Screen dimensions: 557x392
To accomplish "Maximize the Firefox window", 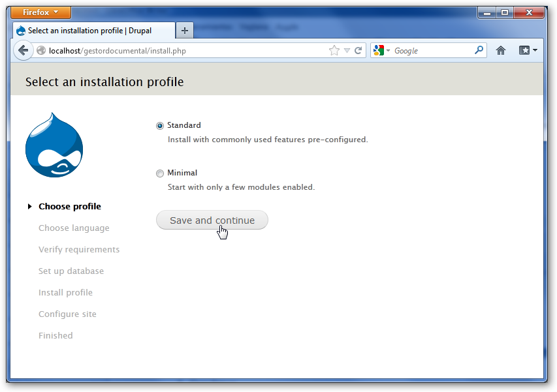I will [505, 12].
